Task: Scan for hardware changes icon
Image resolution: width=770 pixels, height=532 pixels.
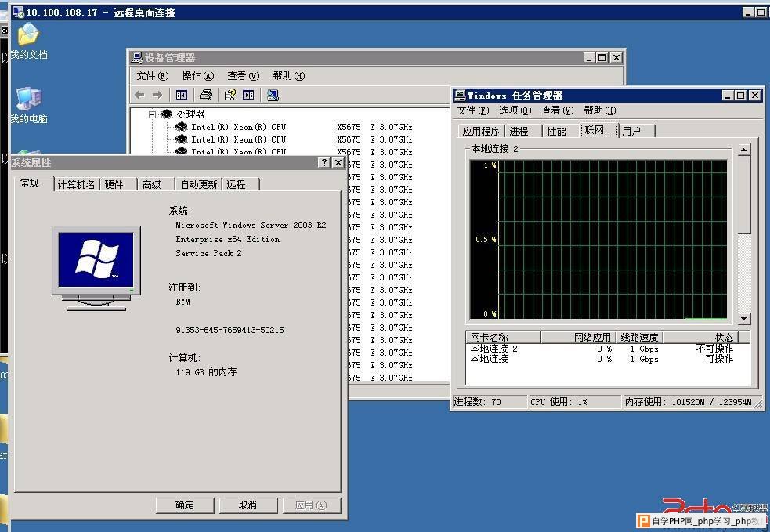Action: point(273,95)
